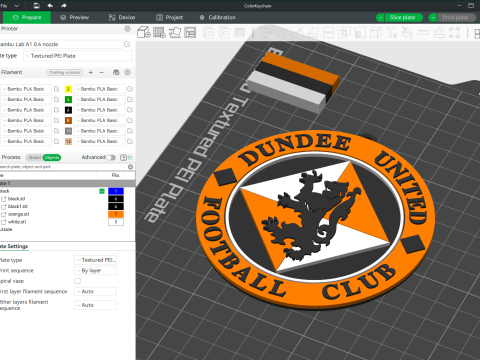
Task: Click the black filament 6 swatch
Action: click(x=68, y=110)
